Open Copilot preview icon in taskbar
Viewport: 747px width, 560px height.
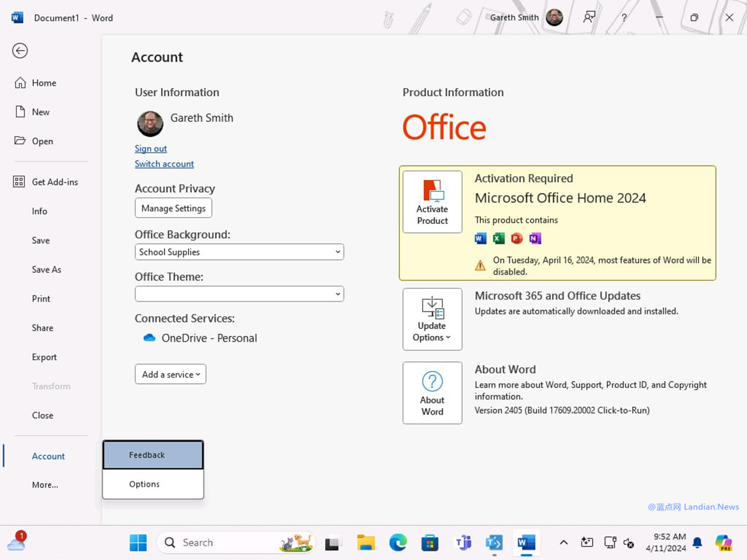[x=724, y=542]
